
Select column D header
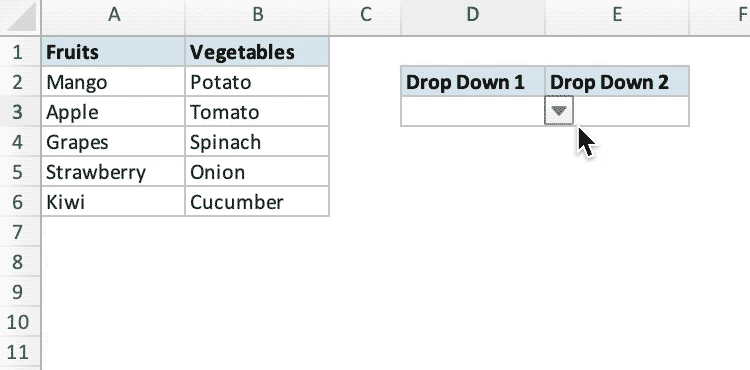pos(473,17)
